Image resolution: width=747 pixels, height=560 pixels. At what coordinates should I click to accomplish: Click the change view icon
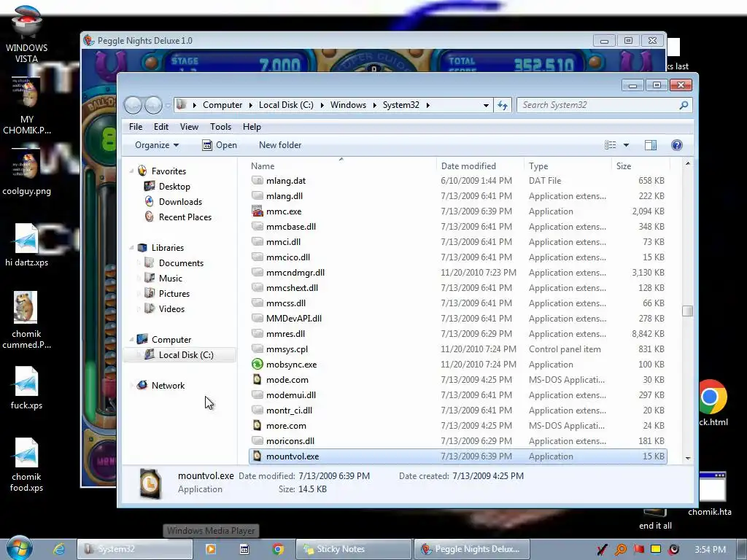point(611,145)
